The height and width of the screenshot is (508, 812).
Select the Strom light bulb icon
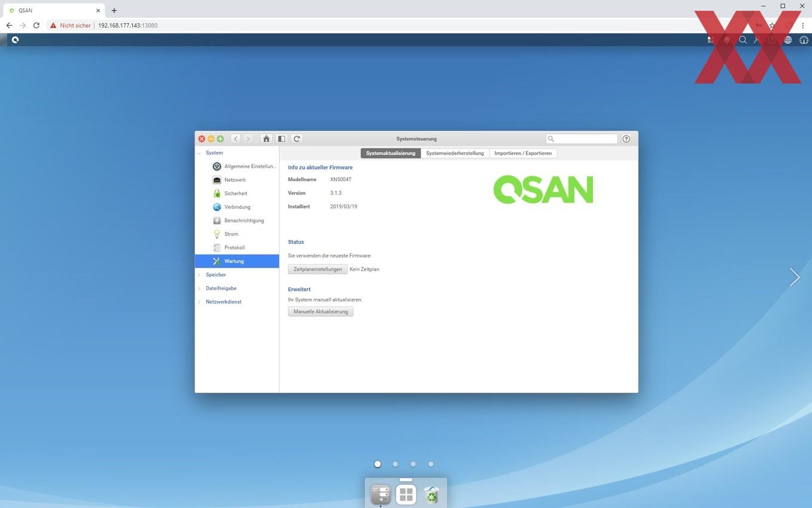click(217, 234)
